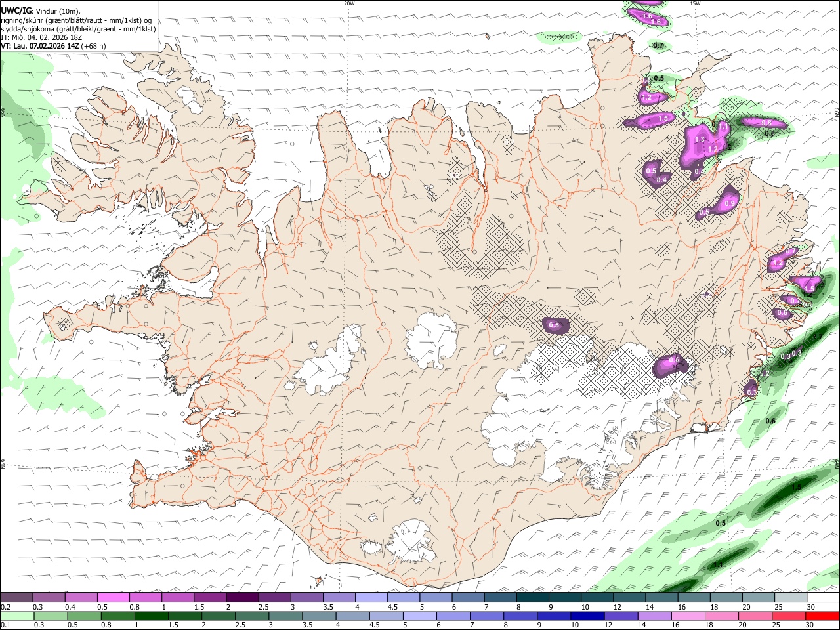Select the bright red 30 rain legend swatch
This screenshot has width=840, height=630.
click(822, 616)
